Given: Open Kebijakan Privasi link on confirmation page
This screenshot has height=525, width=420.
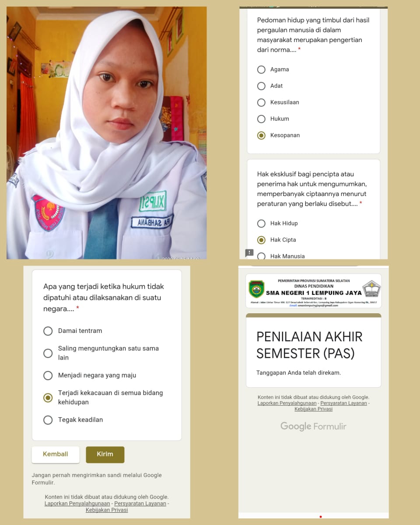Looking at the screenshot, I should click(x=313, y=409).
